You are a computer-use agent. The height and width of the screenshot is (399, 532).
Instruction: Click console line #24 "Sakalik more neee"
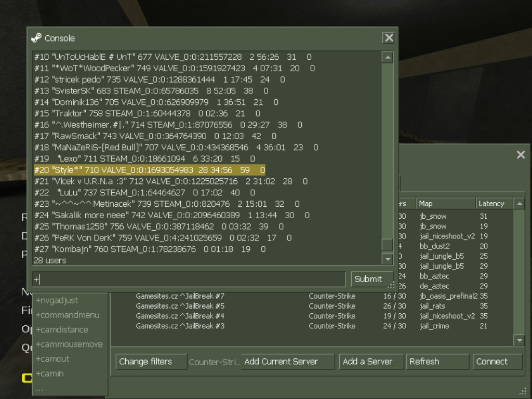[171, 216]
